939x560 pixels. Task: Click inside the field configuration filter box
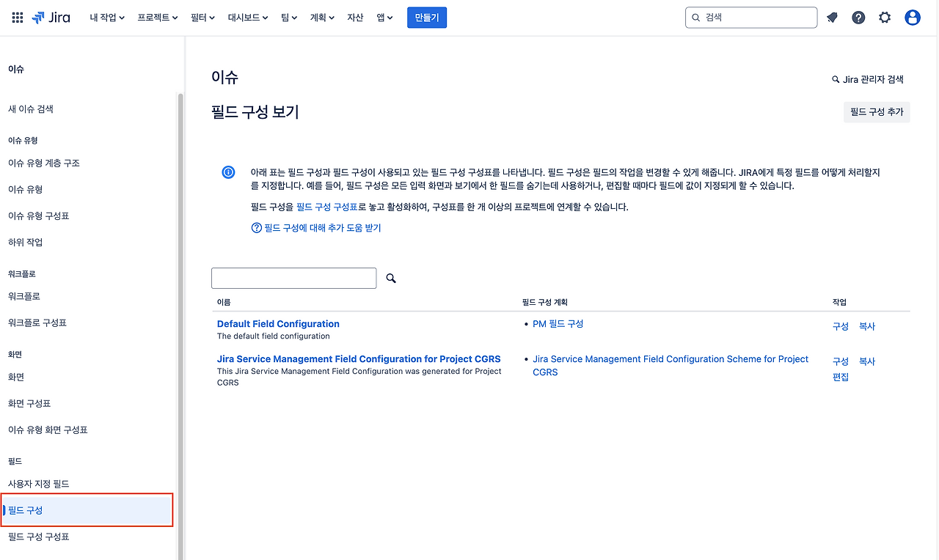coord(293,278)
